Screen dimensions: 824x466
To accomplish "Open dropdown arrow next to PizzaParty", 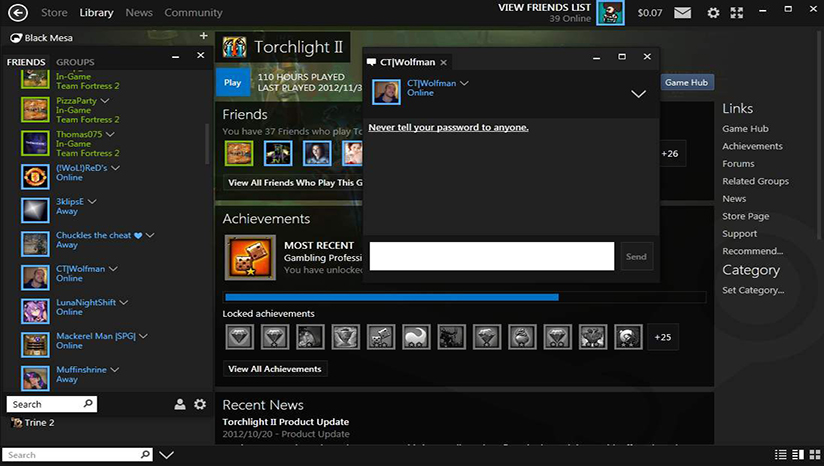I will (105, 101).
